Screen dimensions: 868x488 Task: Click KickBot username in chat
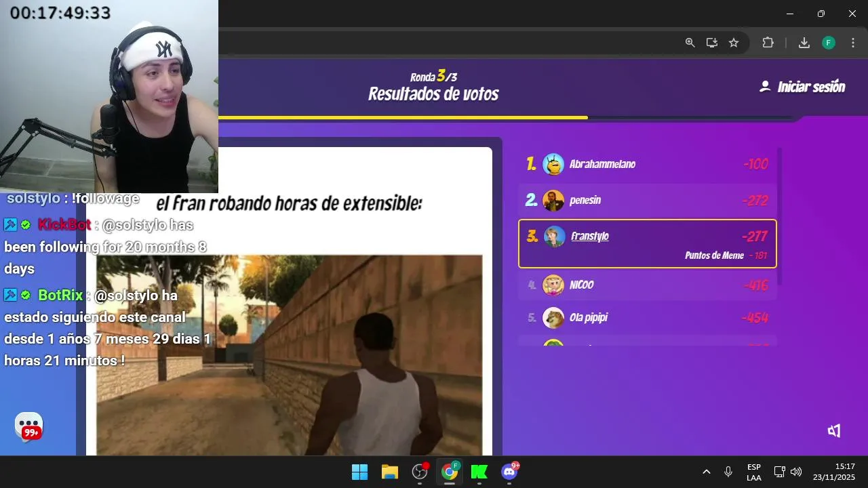64,225
